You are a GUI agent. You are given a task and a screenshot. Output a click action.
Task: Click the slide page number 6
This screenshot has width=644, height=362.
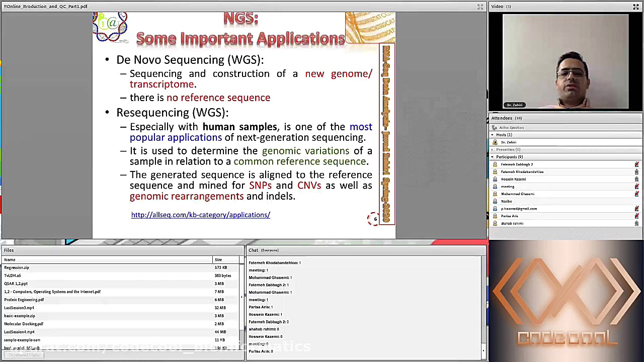tap(375, 219)
